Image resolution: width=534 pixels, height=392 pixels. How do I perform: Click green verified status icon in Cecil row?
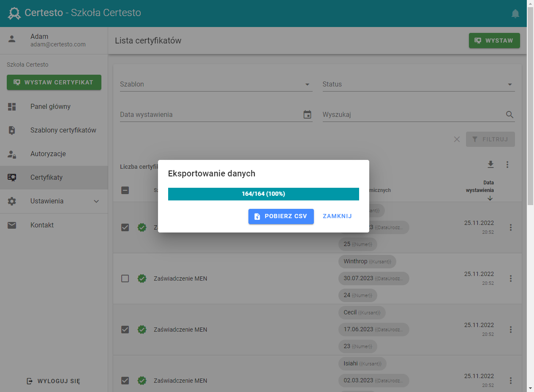[142, 330]
